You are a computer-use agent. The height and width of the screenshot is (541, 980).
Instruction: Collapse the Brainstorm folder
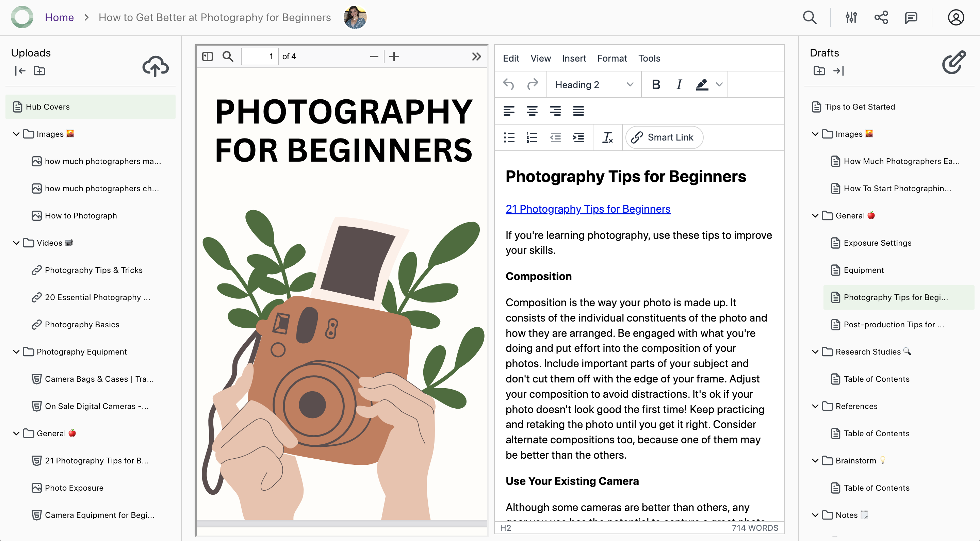coord(815,460)
